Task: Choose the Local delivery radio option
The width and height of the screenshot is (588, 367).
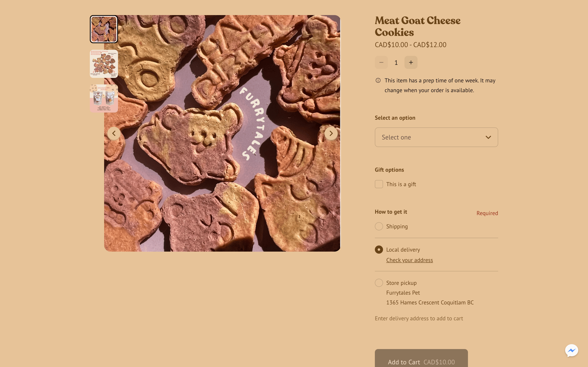Action: (379, 250)
